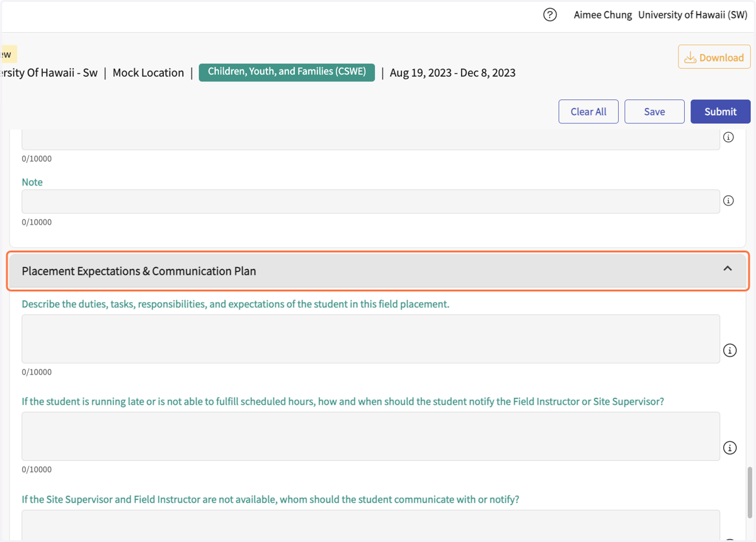Click the info icon above the Note section
756x542 pixels.
tap(728, 137)
